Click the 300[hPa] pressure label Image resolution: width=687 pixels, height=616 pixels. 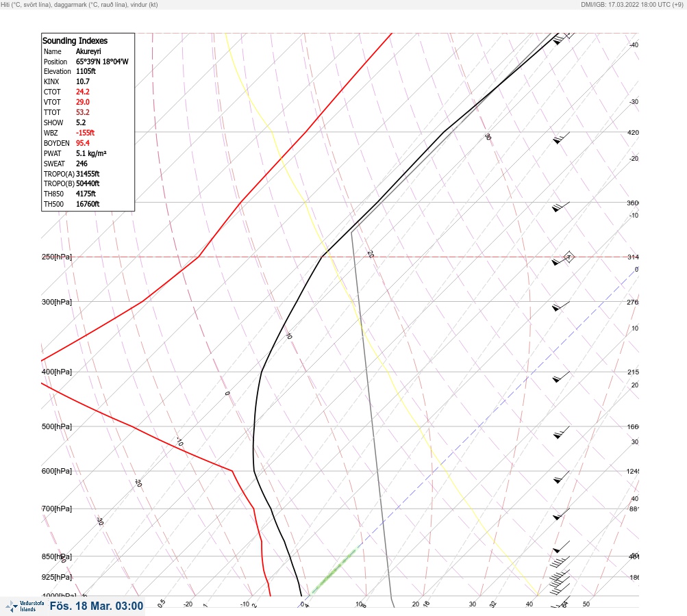pos(57,302)
